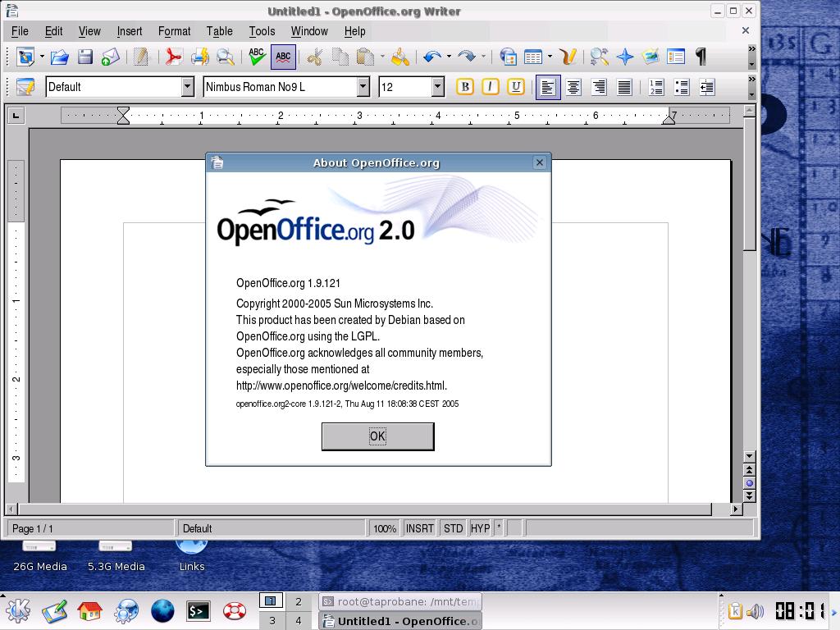The height and width of the screenshot is (630, 840).
Task: Click the Redo arrow icon
Action: [467, 57]
